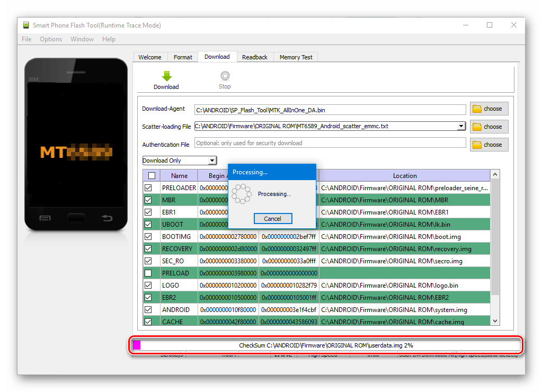Screen dimensions: 542x392
Task: Click the phone image back button icon
Action: click(107, 218)
